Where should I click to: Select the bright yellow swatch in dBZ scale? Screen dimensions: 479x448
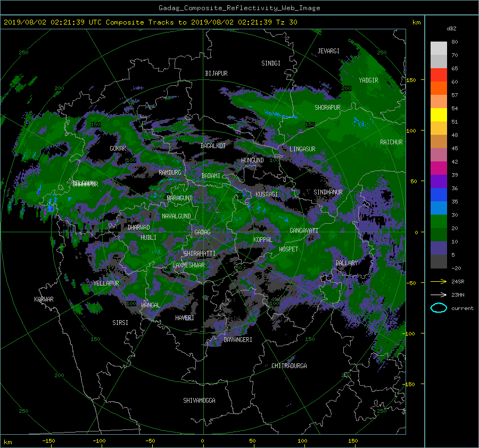click(x=439, y=115)
